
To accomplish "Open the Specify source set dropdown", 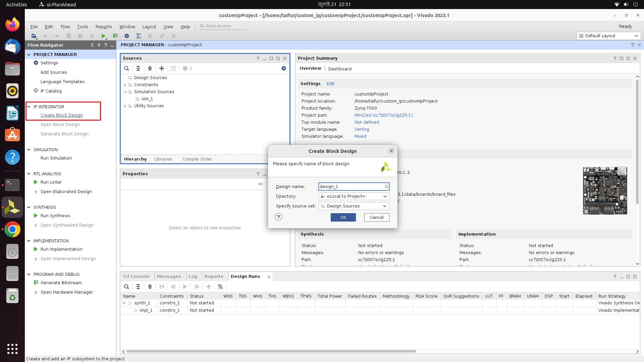I will (x=385, y=206).
